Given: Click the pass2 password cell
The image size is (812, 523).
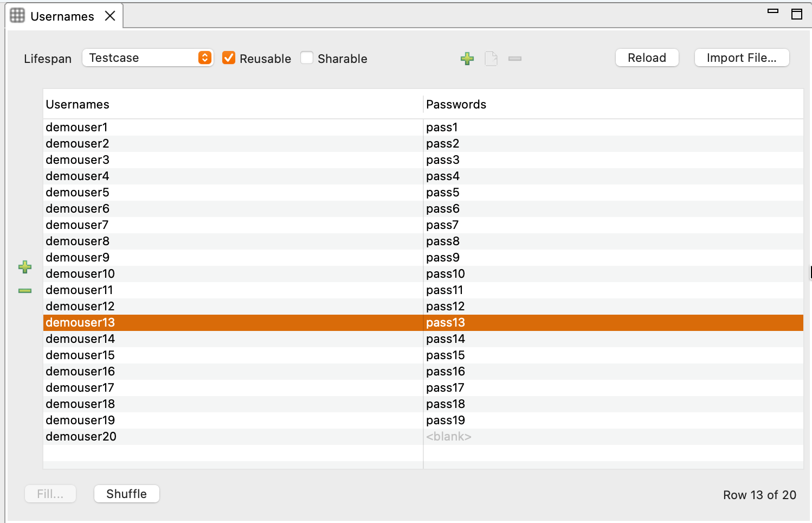Looking at the screenshot, I should pos(614,144).
